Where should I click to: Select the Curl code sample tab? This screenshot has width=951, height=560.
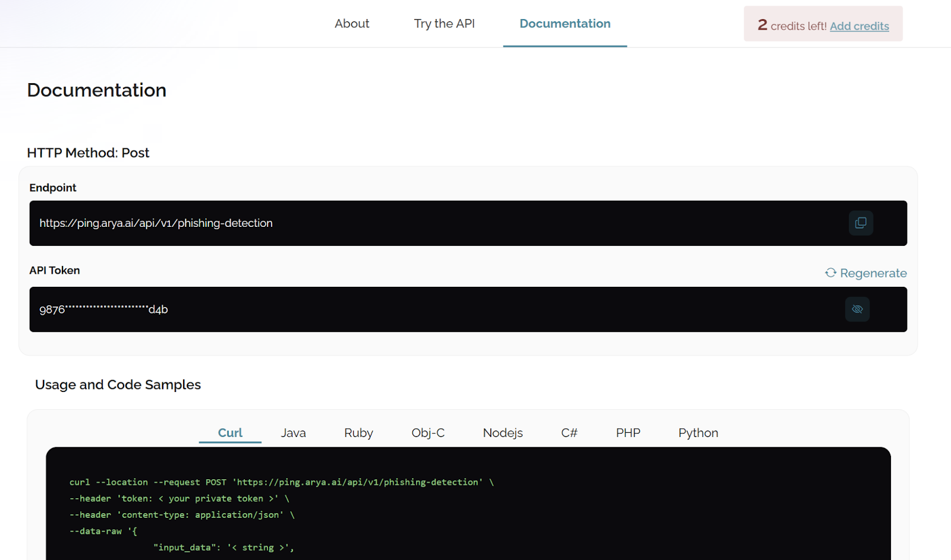click(x=230, y=433)
